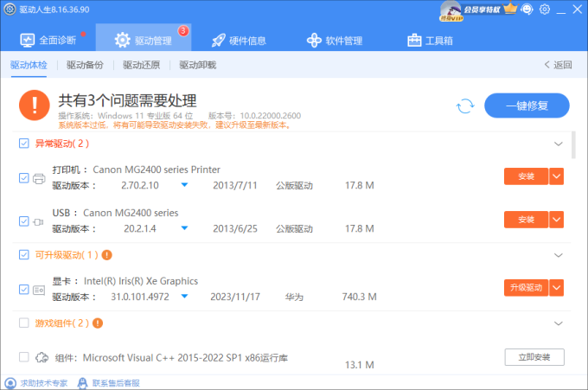This screenshot has width=588, height=390.
Task: Click the refresh rescan icon
Action: (465, 105)
